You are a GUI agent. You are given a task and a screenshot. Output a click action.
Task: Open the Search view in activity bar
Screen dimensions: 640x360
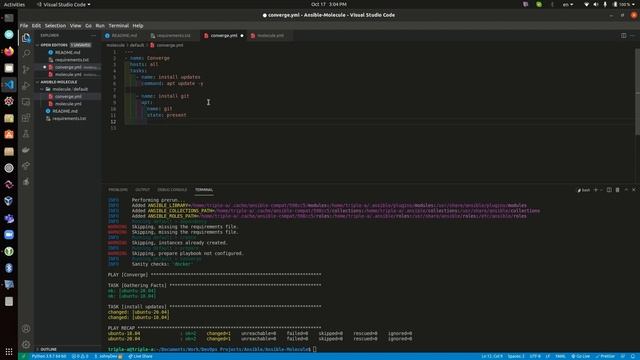click(26, 53)
